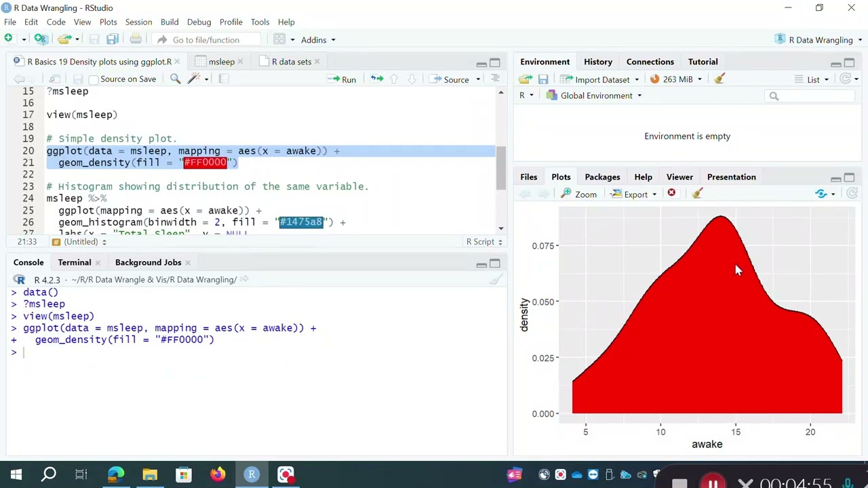Open the List view dropdown

pyautogui.click(x=812, y=79)
